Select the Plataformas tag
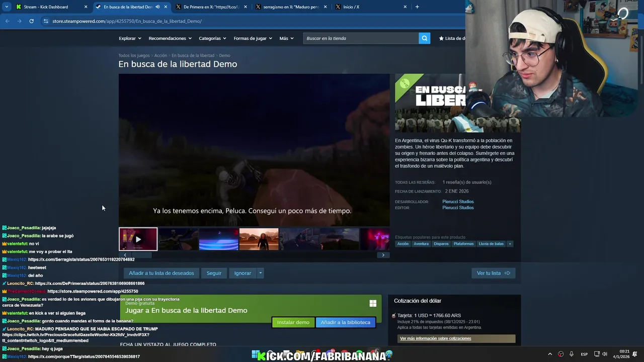Screen dimensions: 644x362 [463, 244]
